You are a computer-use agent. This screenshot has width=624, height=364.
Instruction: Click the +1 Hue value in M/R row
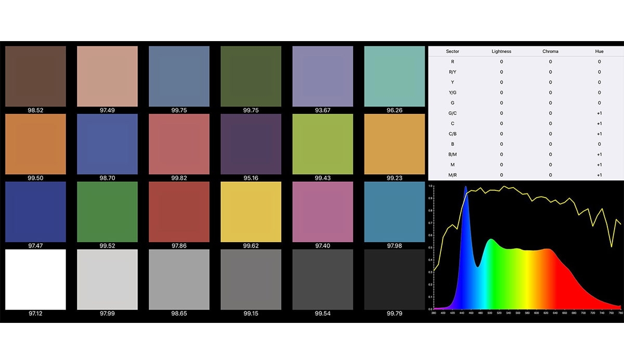pos(599,175)
